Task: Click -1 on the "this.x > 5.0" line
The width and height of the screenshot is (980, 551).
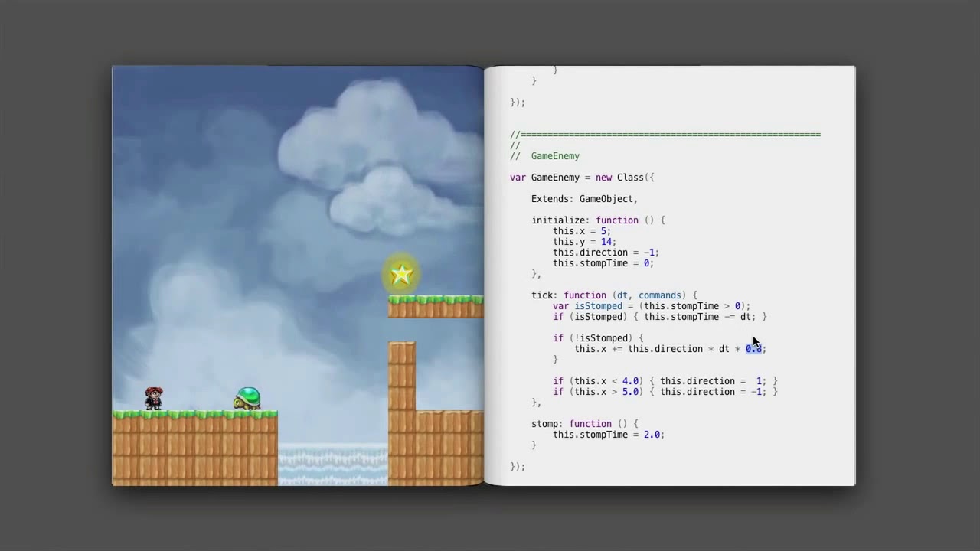Action: (756, 392)
